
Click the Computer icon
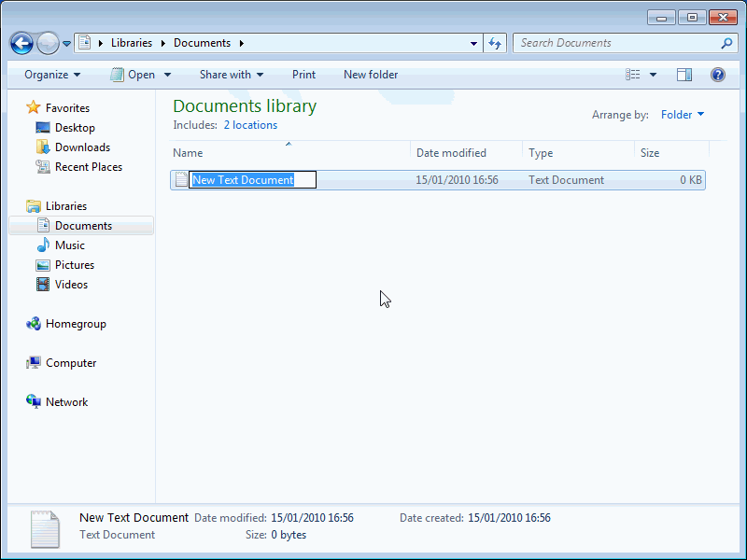(x=34, y=363)
